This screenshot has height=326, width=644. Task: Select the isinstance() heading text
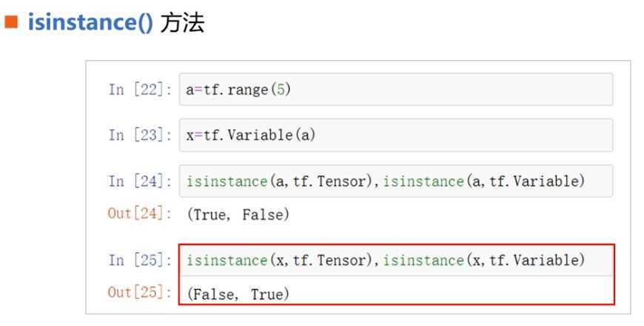coord(90,22)
